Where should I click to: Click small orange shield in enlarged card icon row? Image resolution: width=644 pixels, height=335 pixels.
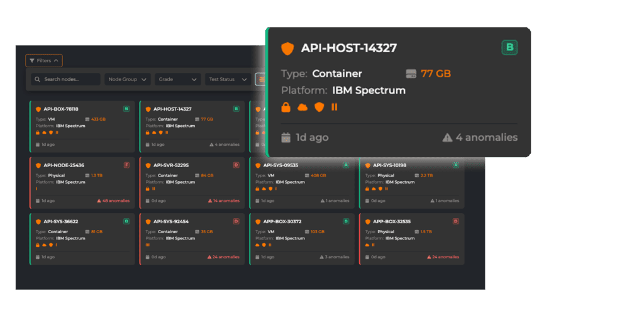[x=319, y=107]
